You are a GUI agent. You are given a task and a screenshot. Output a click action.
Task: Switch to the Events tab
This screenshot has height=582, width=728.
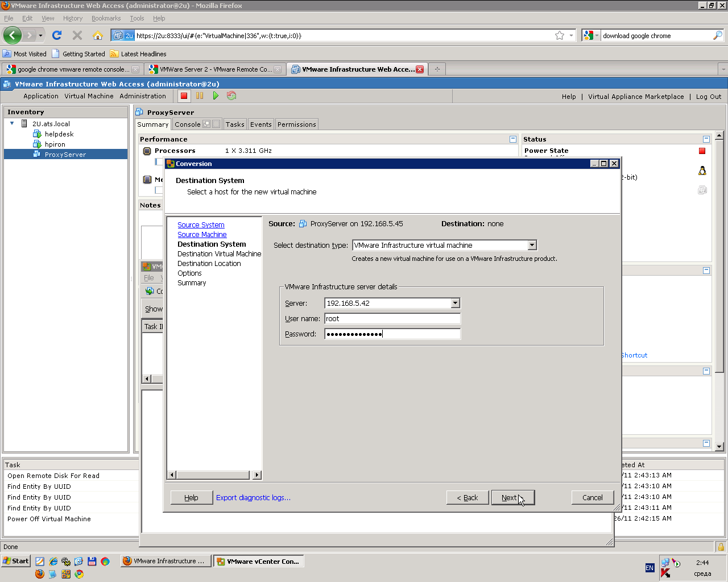point(261,124)
